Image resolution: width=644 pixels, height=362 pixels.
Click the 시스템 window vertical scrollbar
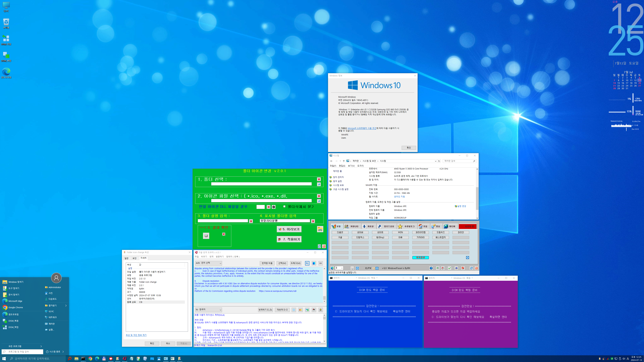[477, 194]
